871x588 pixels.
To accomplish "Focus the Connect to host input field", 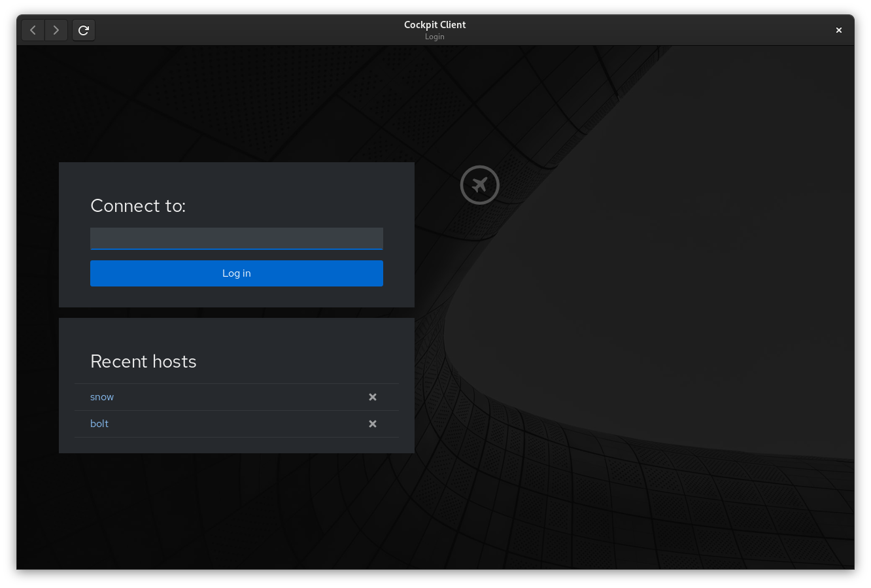I will [x=236, y=238].
